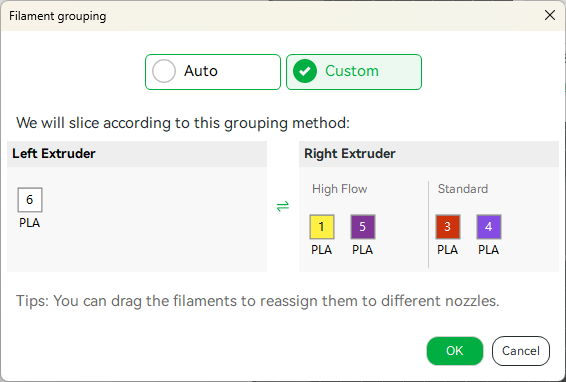Select the Custom grouping option
566x382 pixels.
tap(354, 72)
